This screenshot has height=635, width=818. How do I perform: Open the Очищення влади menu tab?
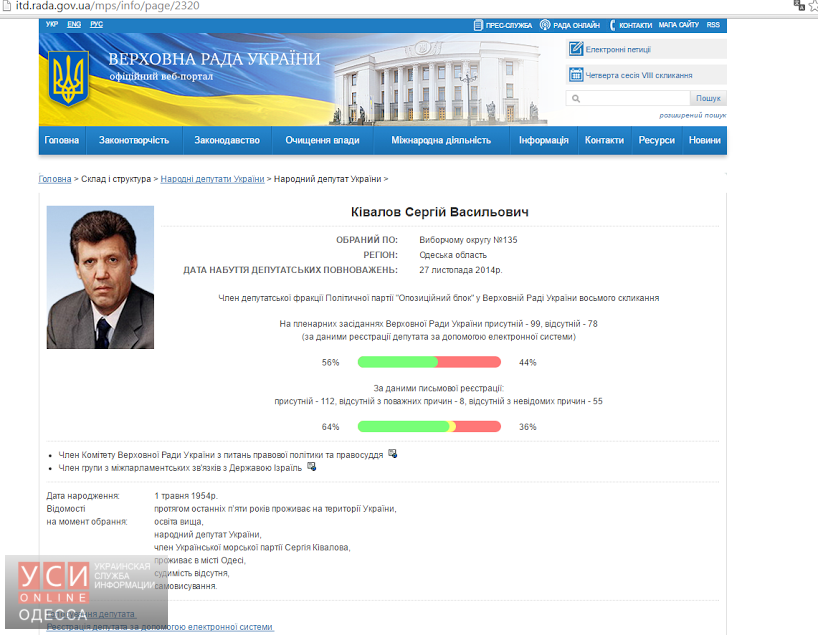322,140
